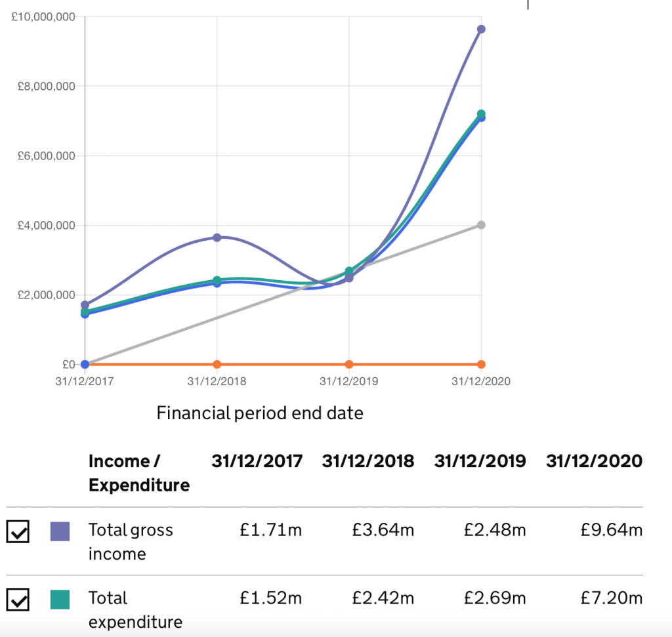
Task: Click the purple Total gross income swatch
Action: click(x=60, y=531)
